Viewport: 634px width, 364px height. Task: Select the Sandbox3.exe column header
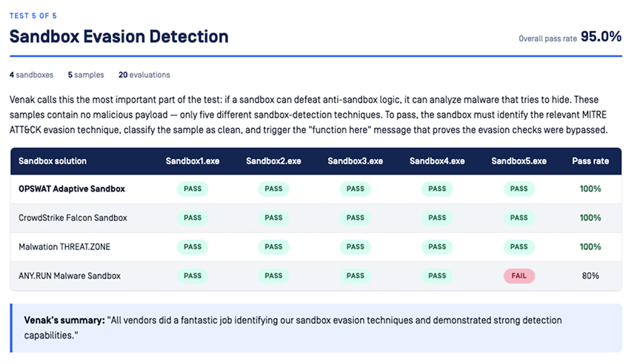point(356,161)
